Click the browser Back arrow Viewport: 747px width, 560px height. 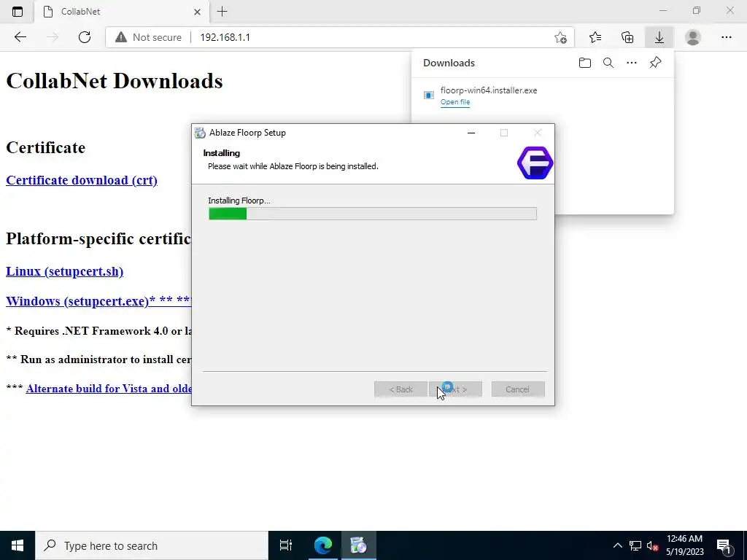[x=20, y=37]
